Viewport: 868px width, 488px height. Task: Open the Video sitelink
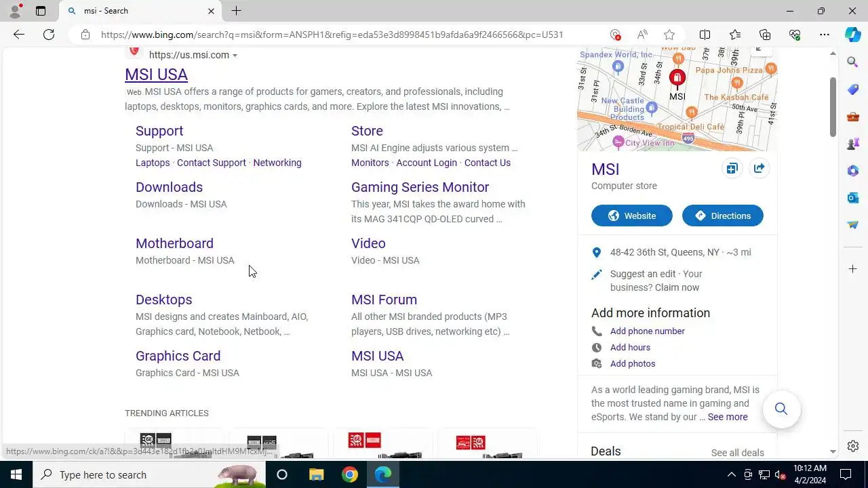click(x=368, y=243)
